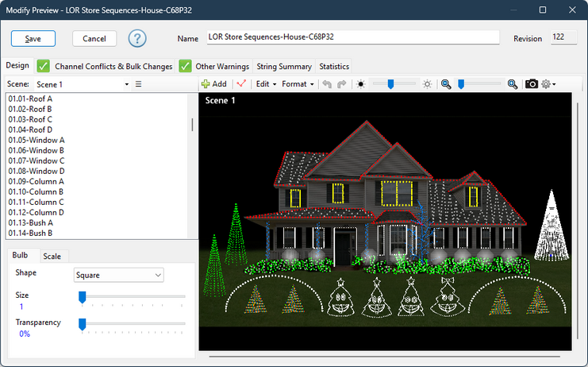The width and height of the screenshot is (588, 367).
Task: Click the preview Name input field
Action: coord(353,37)
